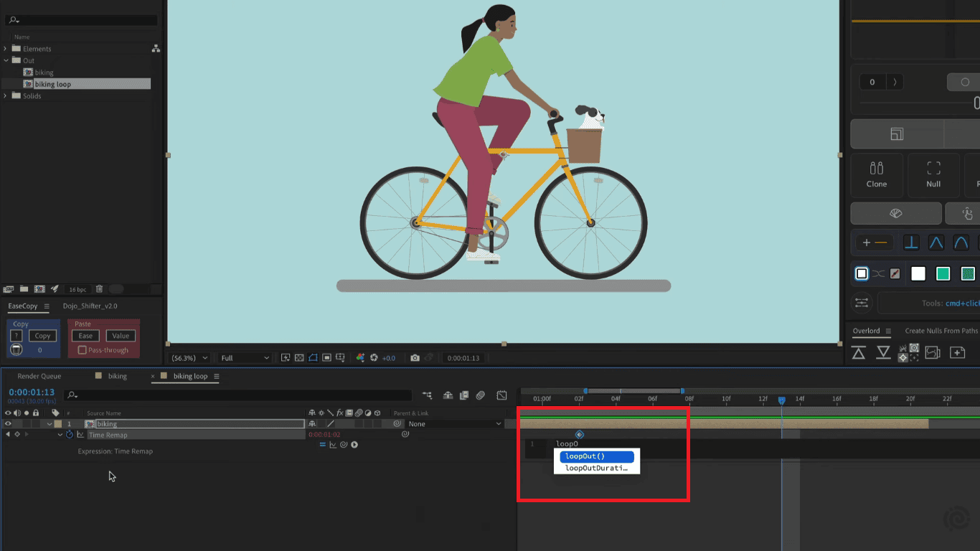Click the current time indicator playhead
Image resolution: width=980 pixels, height=551 pixels.
[x=782, y=400]
